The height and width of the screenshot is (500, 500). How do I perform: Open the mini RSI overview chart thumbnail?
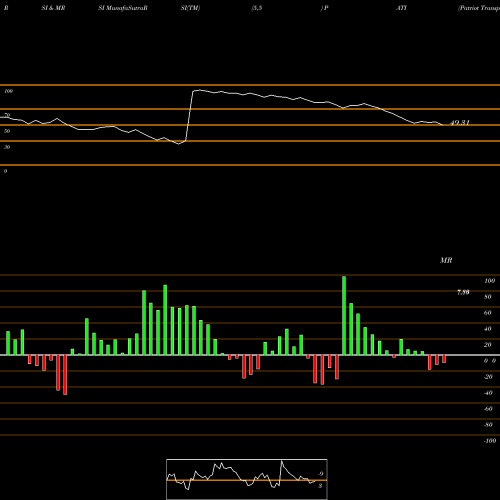(247, 479)
